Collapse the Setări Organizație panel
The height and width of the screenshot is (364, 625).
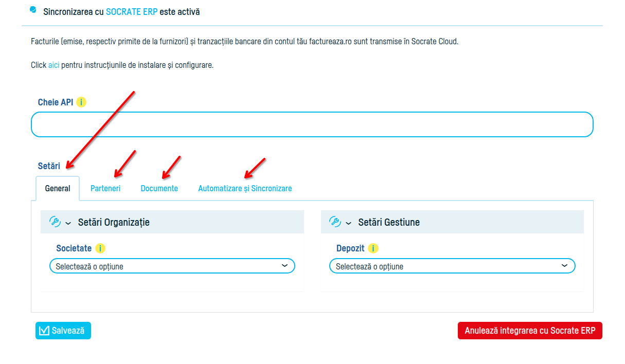(x=67, y=222)
